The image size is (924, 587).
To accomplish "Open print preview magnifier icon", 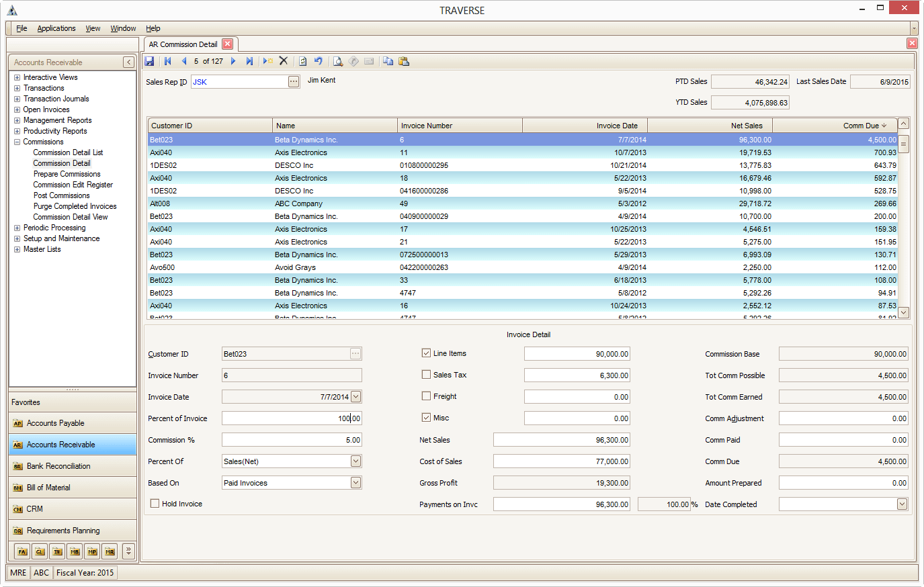I will (338, 61).
